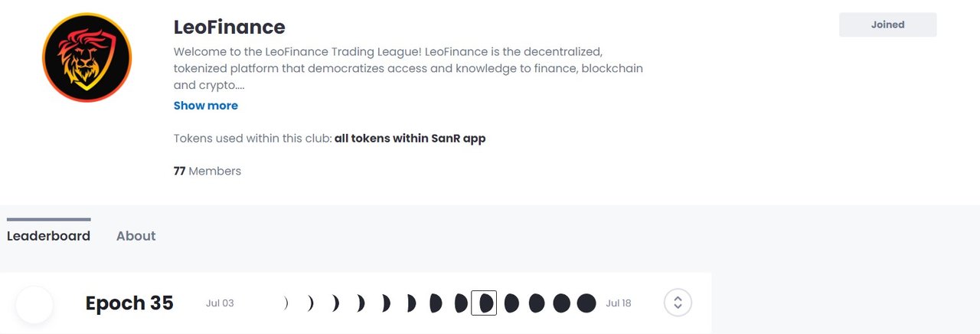Click the LeoFinance lion logo
Image resolution: width=980 pixels, height=334 pixels.
coord(87,57)
